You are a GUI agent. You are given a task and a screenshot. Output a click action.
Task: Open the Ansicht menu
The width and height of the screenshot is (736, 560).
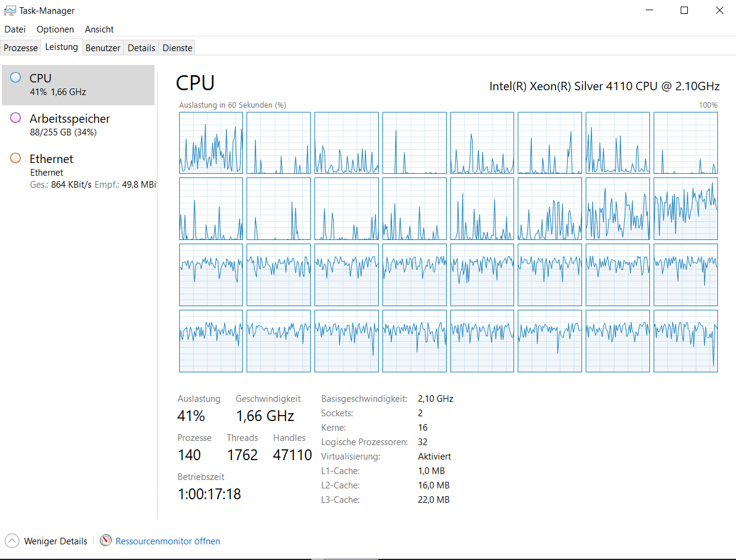99,29
